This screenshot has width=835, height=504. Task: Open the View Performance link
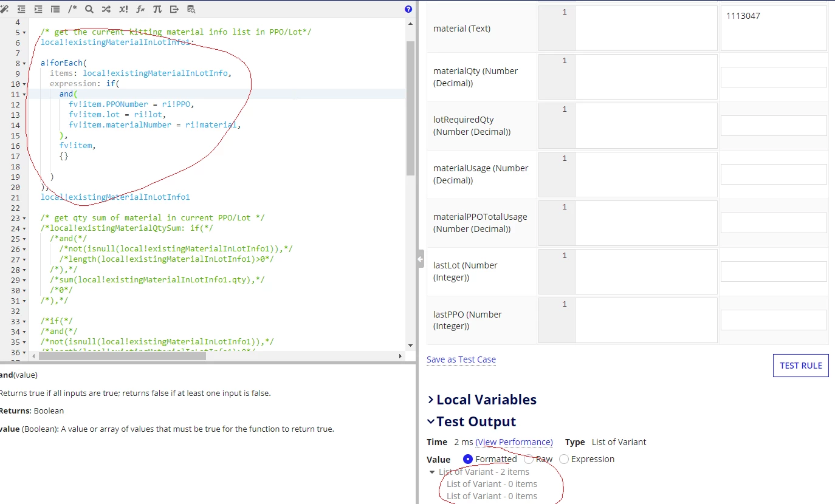point(514,442)
